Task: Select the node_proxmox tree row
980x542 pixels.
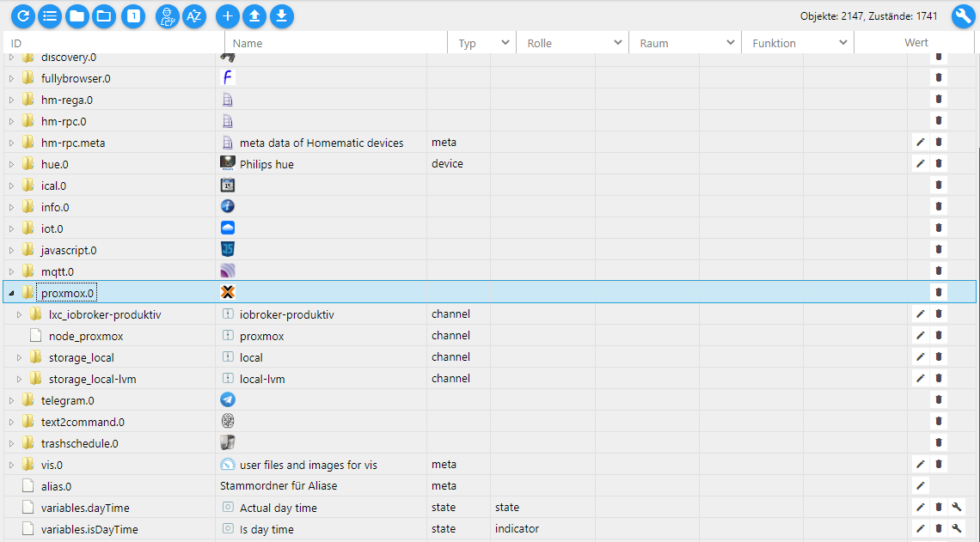Action: tap(86, 336)
